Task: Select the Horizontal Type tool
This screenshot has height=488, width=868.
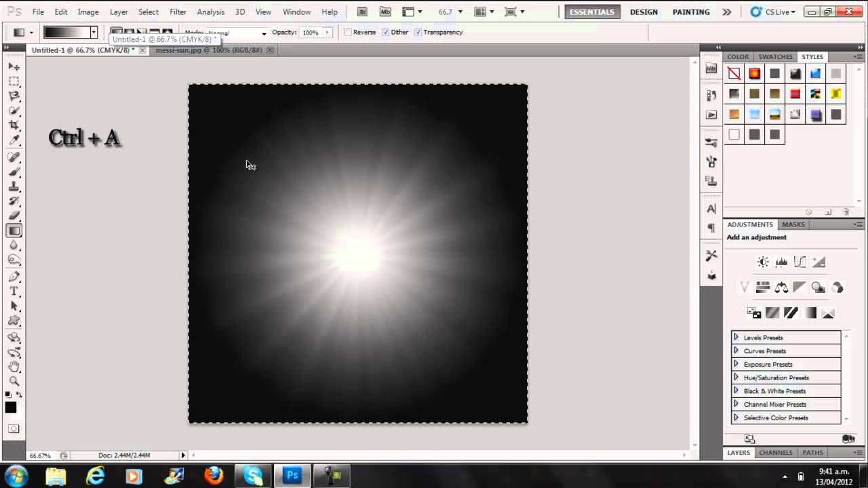Action: (14, 291)
